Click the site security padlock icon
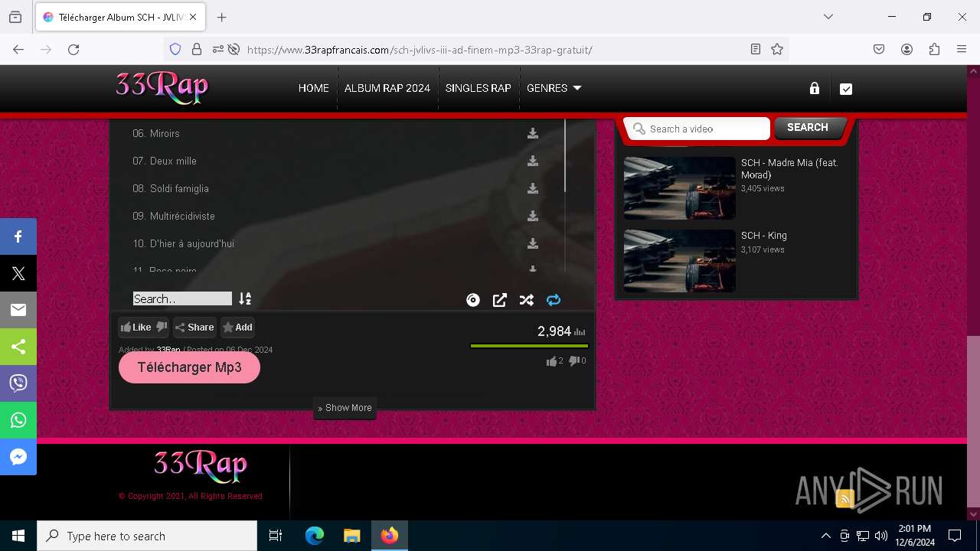 pyautogui.click(x=197, y=49)
